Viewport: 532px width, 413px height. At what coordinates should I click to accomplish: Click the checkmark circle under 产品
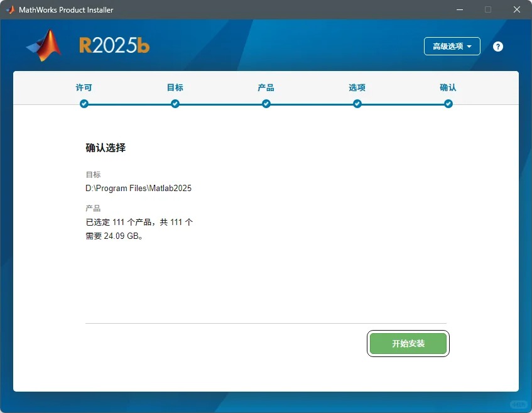(x=266, y=104)
